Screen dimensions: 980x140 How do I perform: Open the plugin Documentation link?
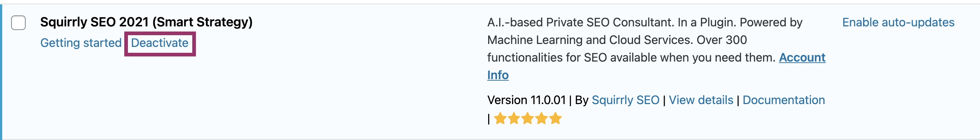coord(784,100)
